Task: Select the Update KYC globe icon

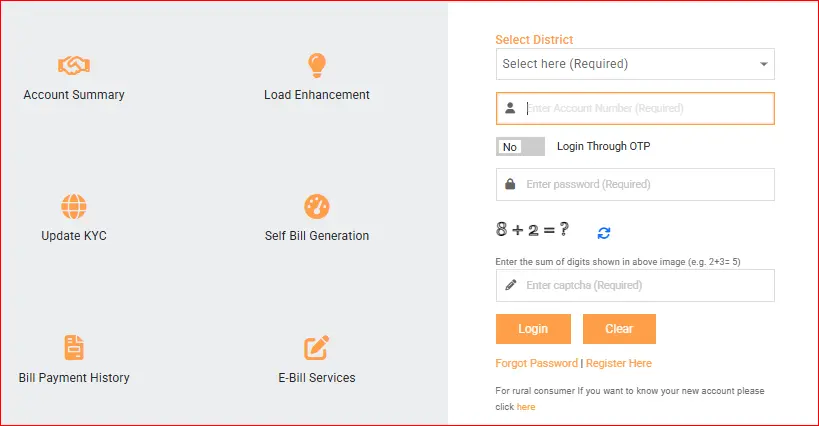Action: coord(74,207)
